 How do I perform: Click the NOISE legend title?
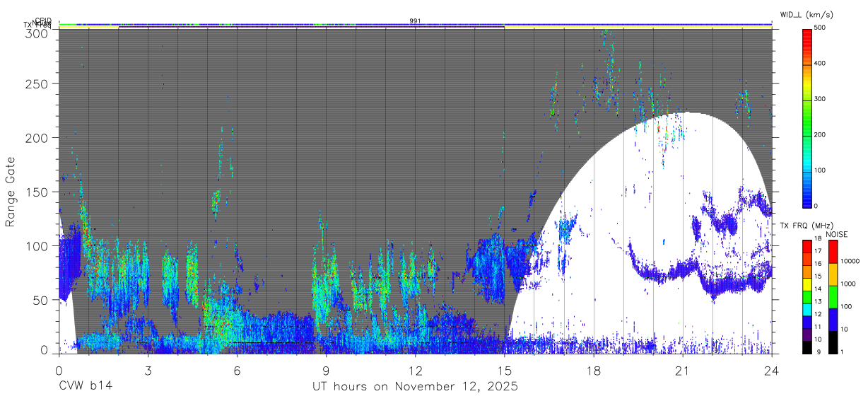point(837,234)
